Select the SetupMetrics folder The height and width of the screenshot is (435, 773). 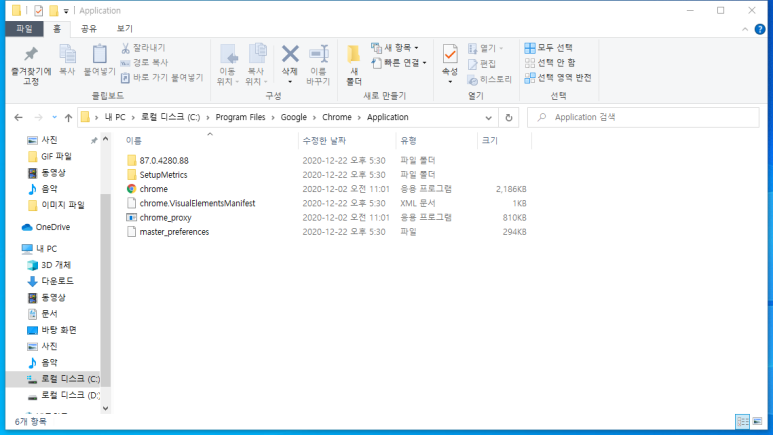click(163, 175)
